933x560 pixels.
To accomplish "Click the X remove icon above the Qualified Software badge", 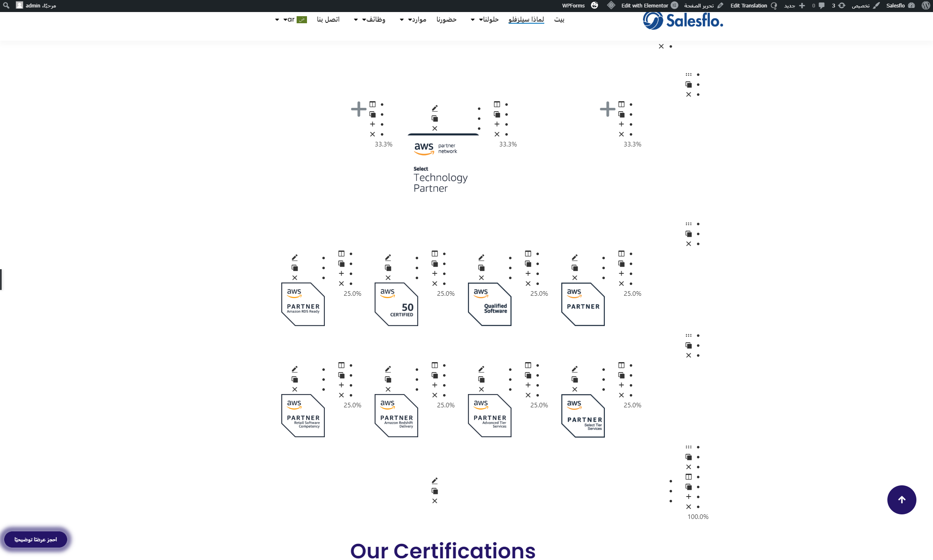I will pos(481,278).
